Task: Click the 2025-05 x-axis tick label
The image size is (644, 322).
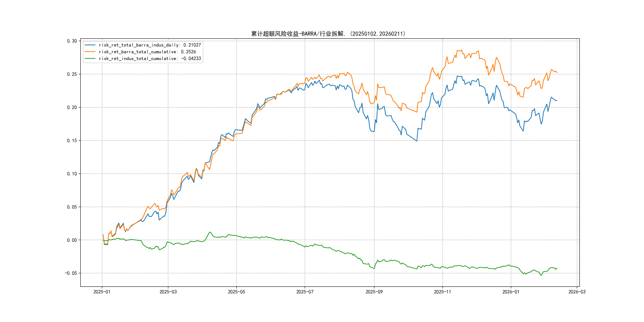Action: [236, 292]
